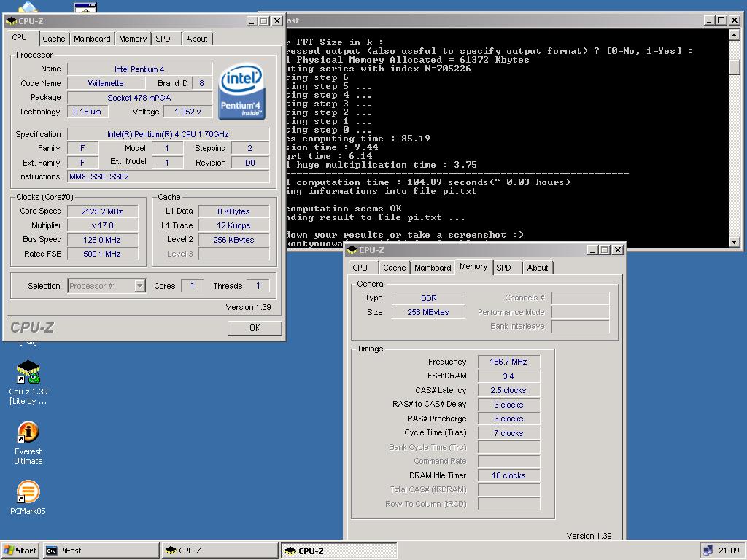Click the Multiplier value x 17.0
This screenshot has height=560, width=747.
coord(102,226)
